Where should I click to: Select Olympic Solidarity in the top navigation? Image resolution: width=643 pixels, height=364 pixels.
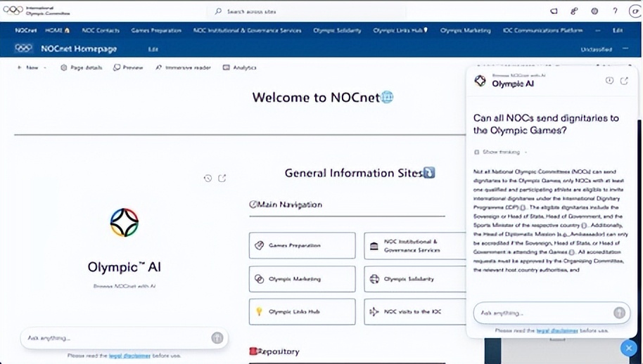(337, 30)
